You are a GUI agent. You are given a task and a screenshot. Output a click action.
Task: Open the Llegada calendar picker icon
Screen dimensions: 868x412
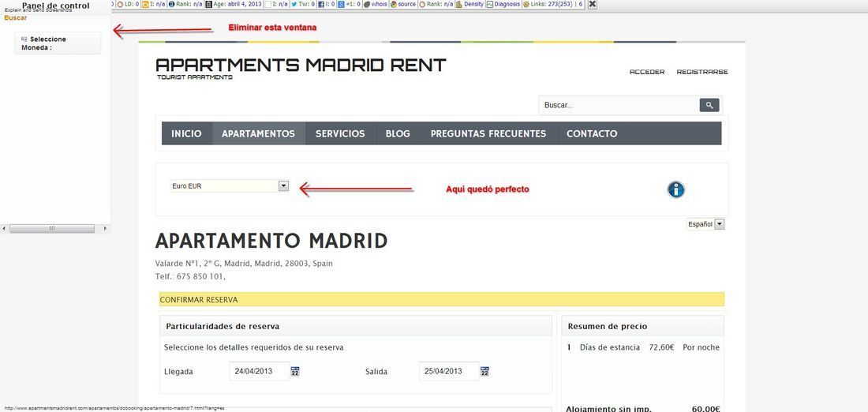point(295,372)
